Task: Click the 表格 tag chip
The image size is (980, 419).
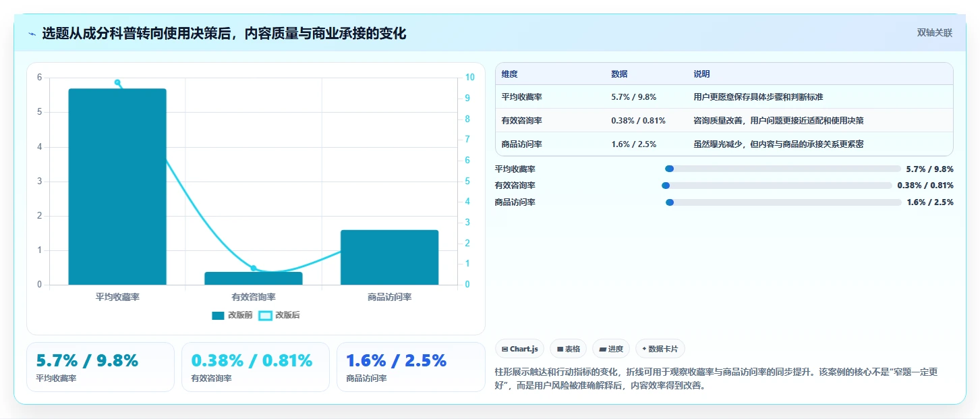Action: [568, 349]
